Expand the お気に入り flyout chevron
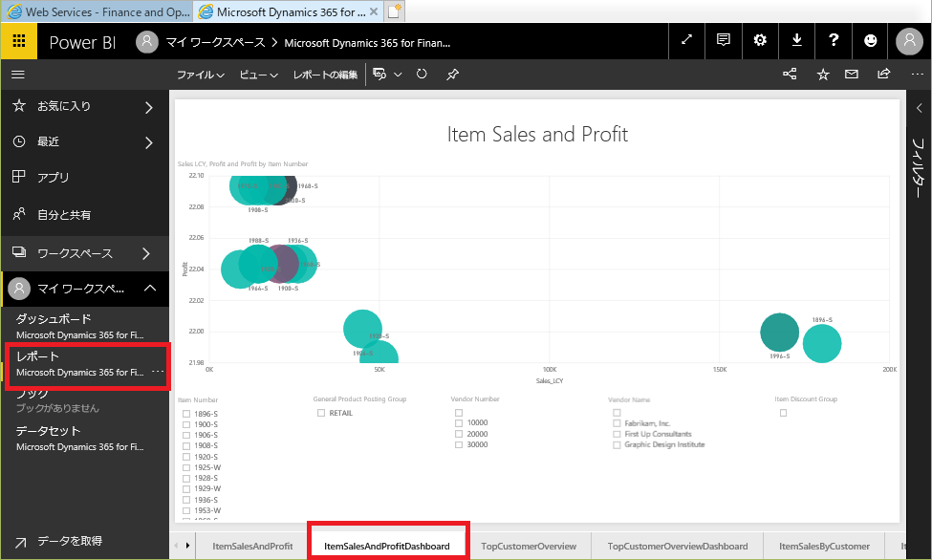Viewport: 932px width, 560px height. (148, 107)
